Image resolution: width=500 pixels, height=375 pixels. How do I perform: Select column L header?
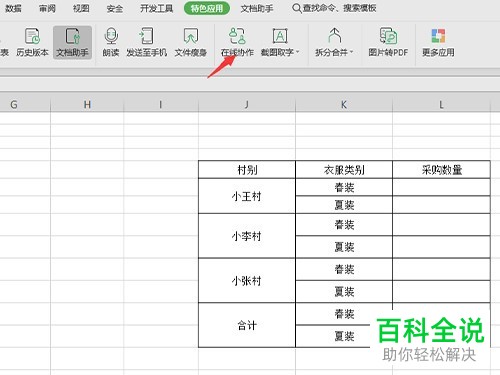[x=441, y=105]
